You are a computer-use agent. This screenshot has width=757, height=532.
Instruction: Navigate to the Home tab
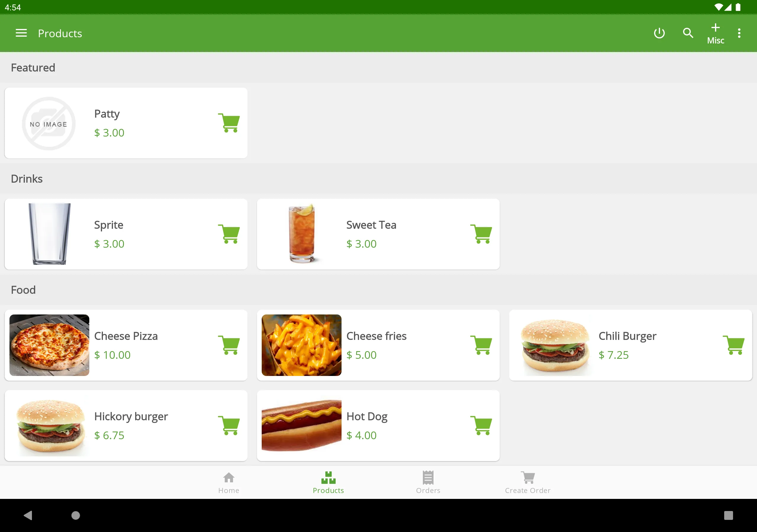click(229, 482)
